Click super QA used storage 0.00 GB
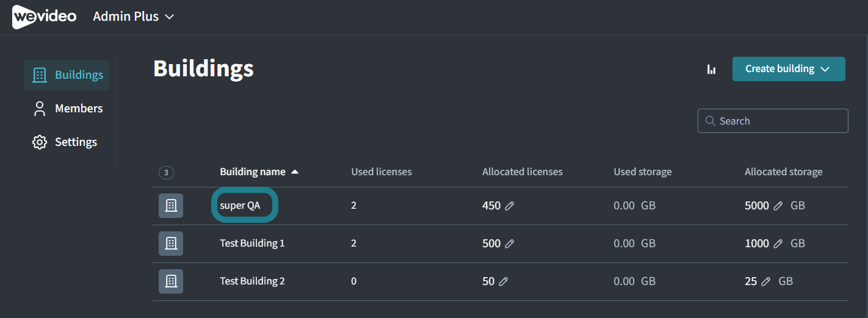 [635, 206]
